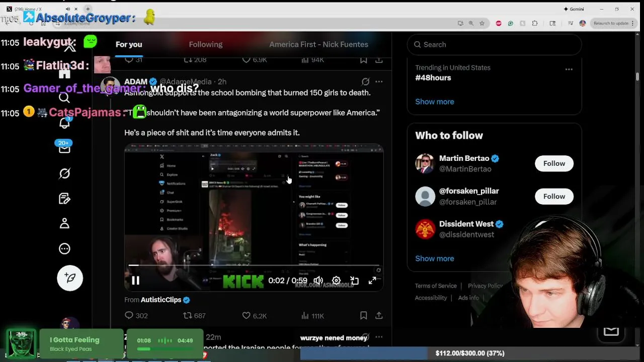This screenshot has width=644, height=362.
Task: Share ADAM's tweet
Action: 379,316
